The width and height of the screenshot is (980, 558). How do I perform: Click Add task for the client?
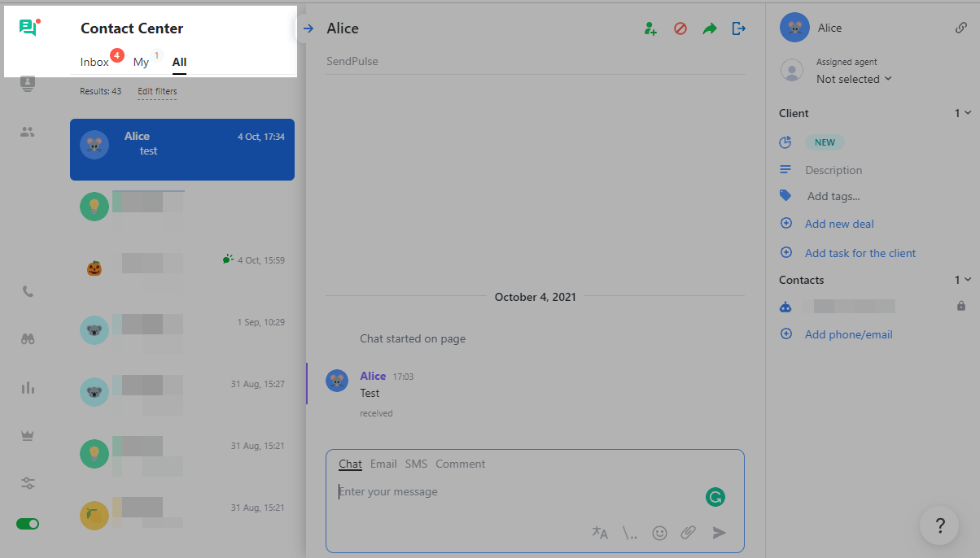(860, 253)
